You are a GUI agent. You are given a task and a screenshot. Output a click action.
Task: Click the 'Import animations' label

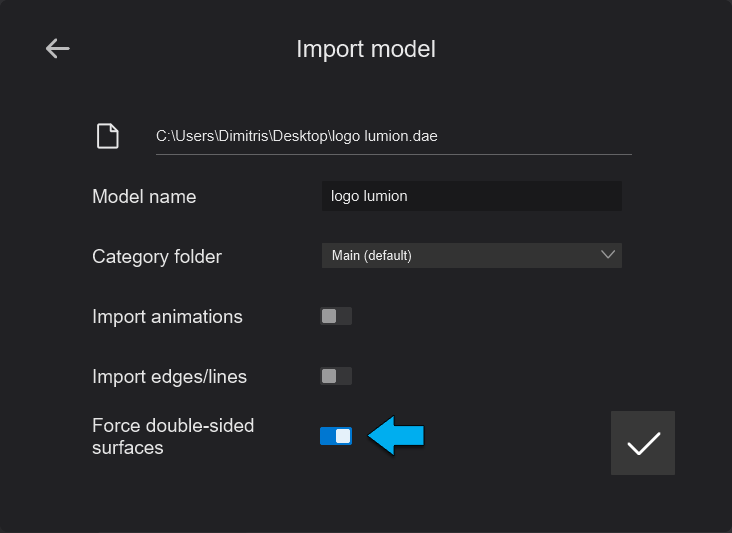click(167, 316)
